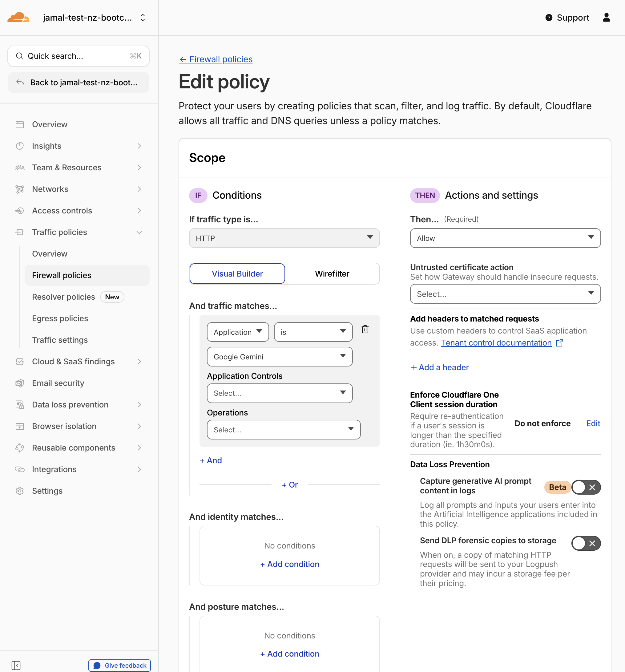This screenshot has width=625, height=672.
Task: Click Add a header link
Action: coord(440,367)
